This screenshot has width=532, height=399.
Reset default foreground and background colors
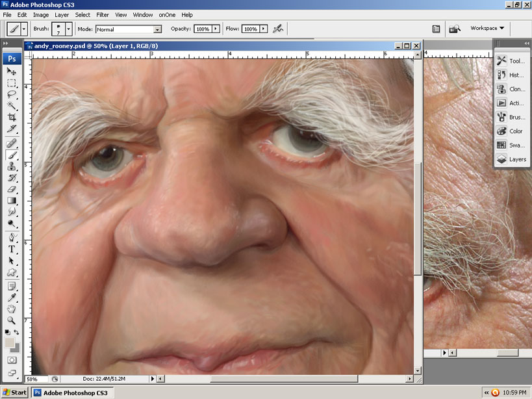(7, 332)
